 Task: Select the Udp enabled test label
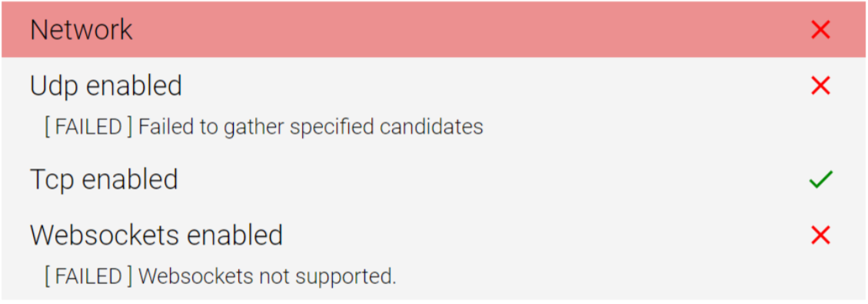tap(106, 86)
